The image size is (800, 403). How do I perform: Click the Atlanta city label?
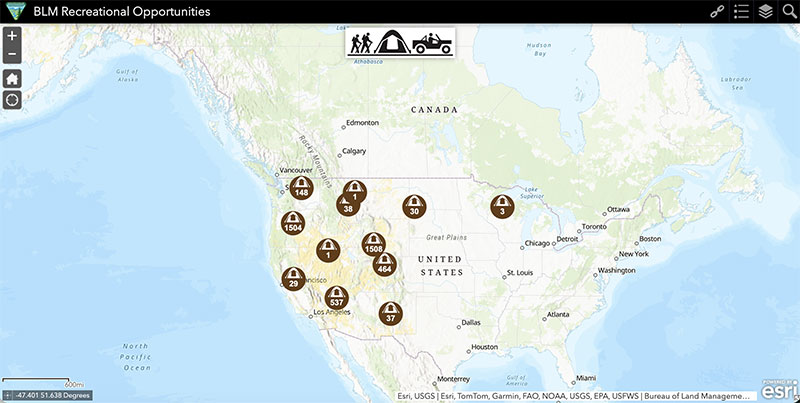tap(558, 314)
